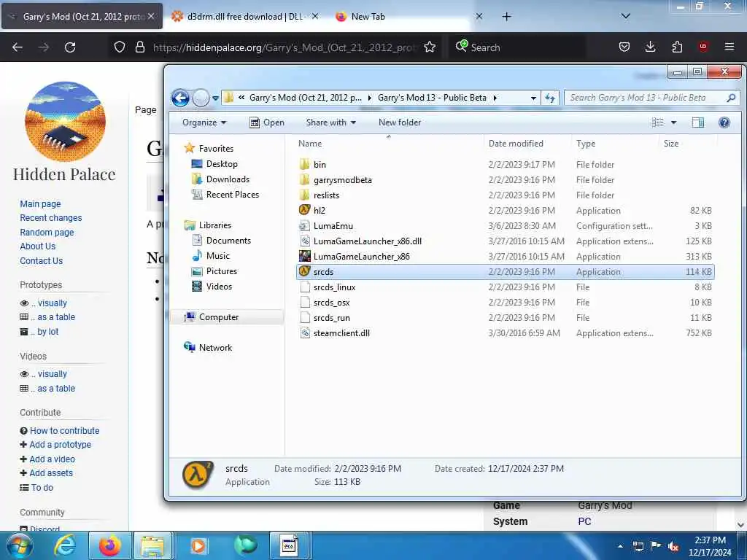The width and height of the screenshot is (747, 560).
Task: Open the Share with menu
Action: point(330,122)
